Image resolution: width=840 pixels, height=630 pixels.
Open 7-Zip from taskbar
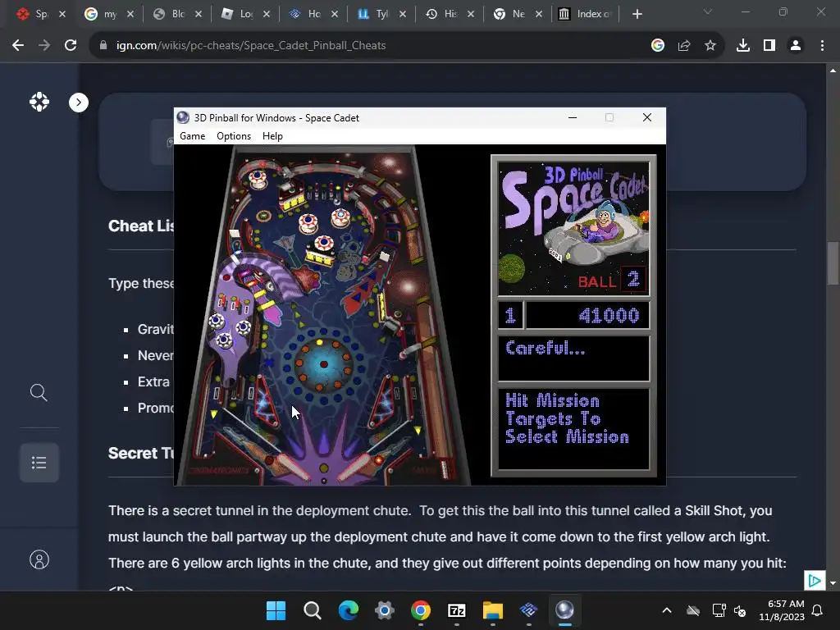point(456,610)
